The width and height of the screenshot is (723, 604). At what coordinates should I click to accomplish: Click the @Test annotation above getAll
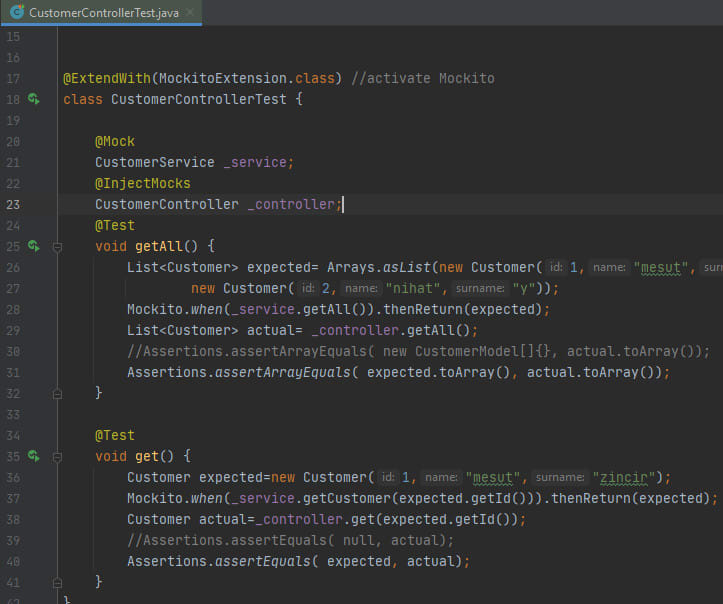(115, 225)
